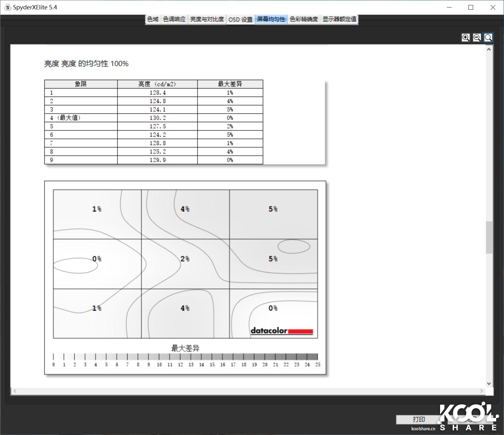Switch to the 色域 tab

click(153, 19)
